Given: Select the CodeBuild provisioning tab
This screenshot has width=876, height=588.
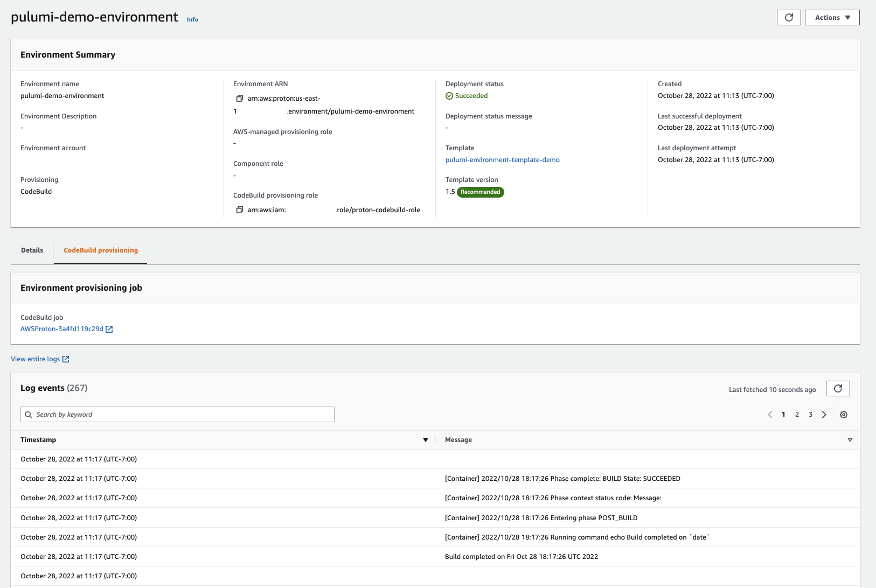Looking at the screenshot, I should point(101,250).
